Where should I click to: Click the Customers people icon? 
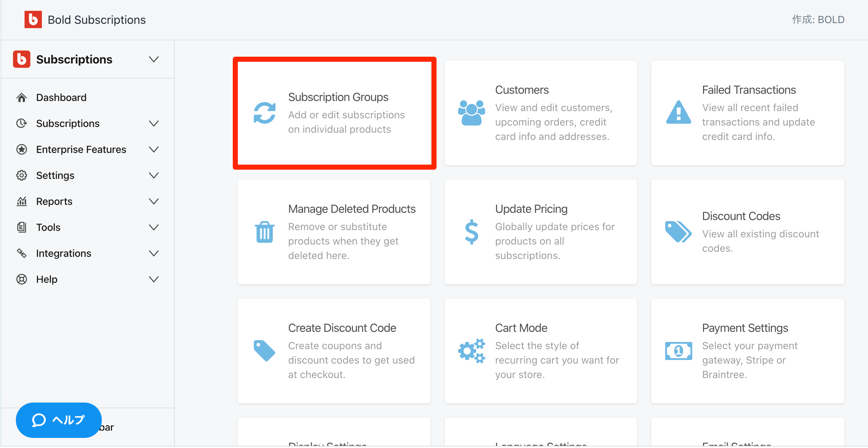[471, 113]
